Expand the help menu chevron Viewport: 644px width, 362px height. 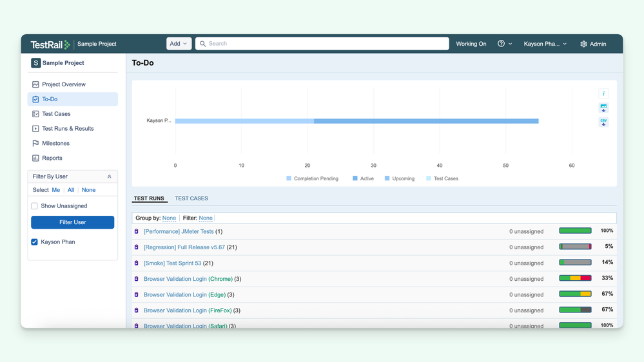(x=510, y=44)
